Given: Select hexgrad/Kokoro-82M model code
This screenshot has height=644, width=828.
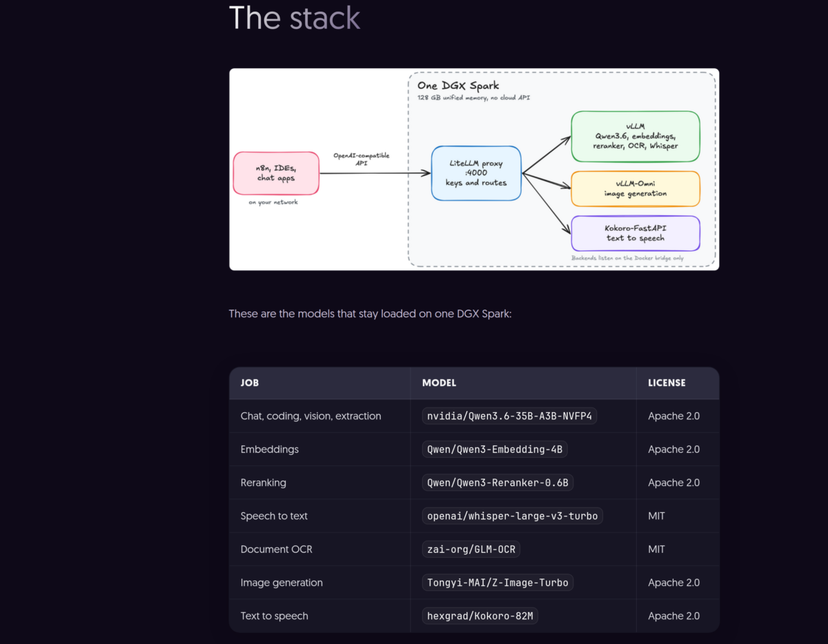Looking at the screenshot, I should [480, 616].
